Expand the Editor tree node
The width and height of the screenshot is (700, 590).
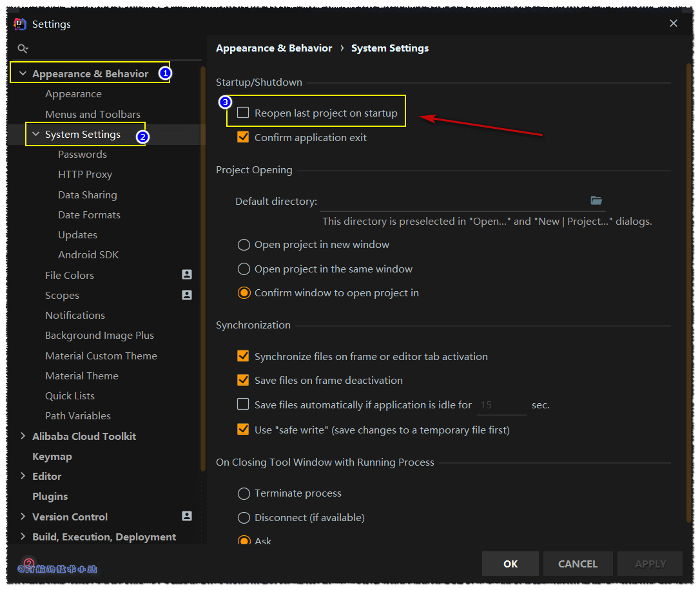click(23, 476)
